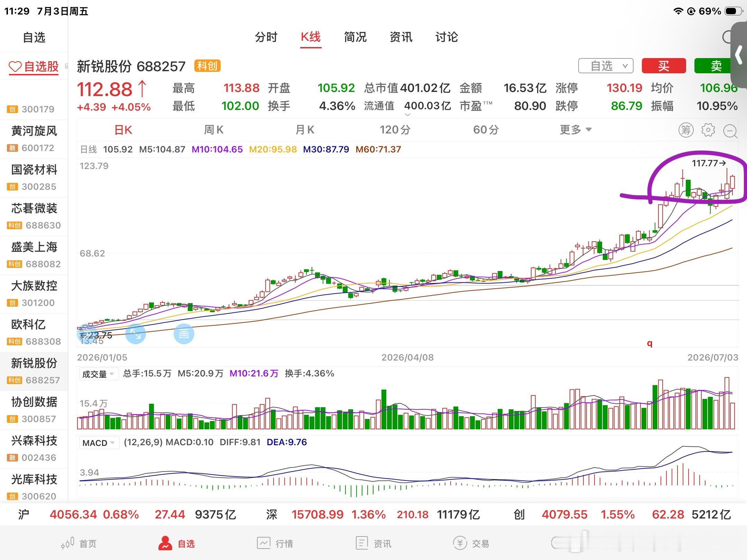
Task: Tap the M60:71.37 moving average label
Action: [x=378, y=149]
